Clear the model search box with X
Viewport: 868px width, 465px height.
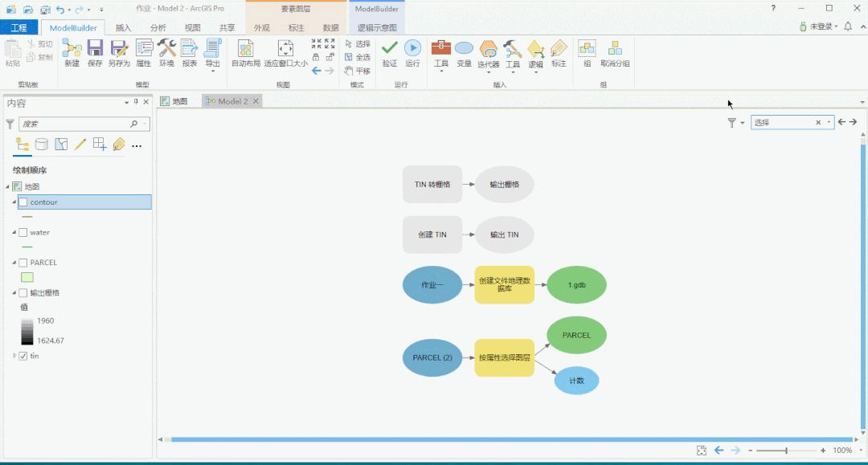click(x=818, y=123)
